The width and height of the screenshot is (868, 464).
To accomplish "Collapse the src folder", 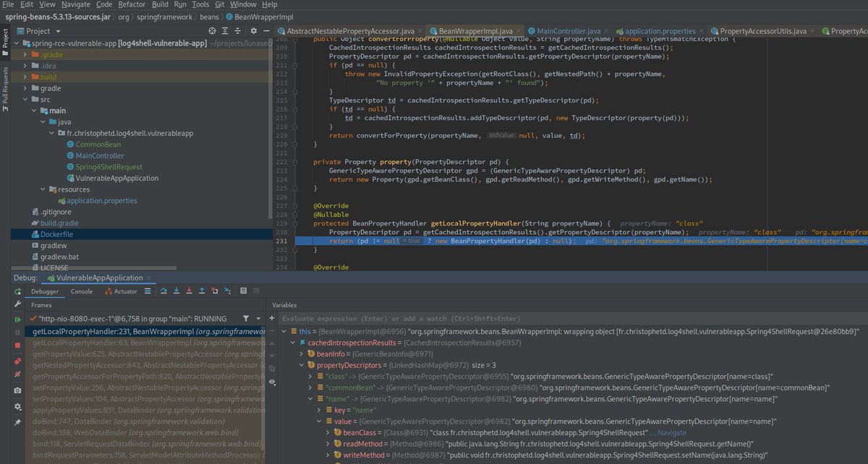I will coord(25,99).
